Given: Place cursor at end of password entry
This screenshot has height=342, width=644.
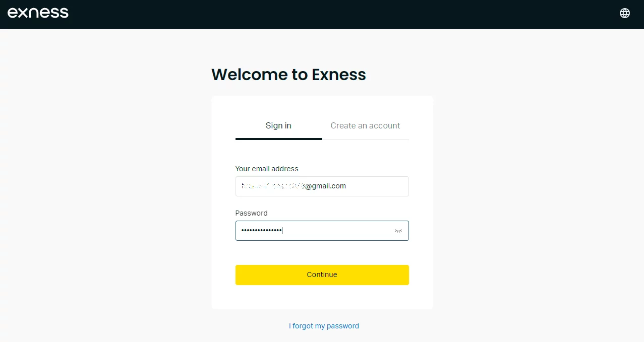Looking at the screenshot, I should tap(282, 230).
